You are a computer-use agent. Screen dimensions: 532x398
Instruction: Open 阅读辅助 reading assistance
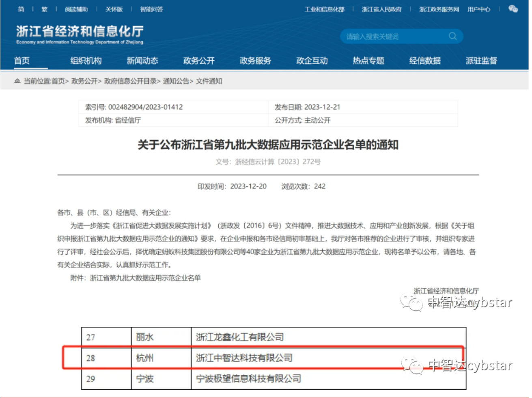[x=76, y=9]
